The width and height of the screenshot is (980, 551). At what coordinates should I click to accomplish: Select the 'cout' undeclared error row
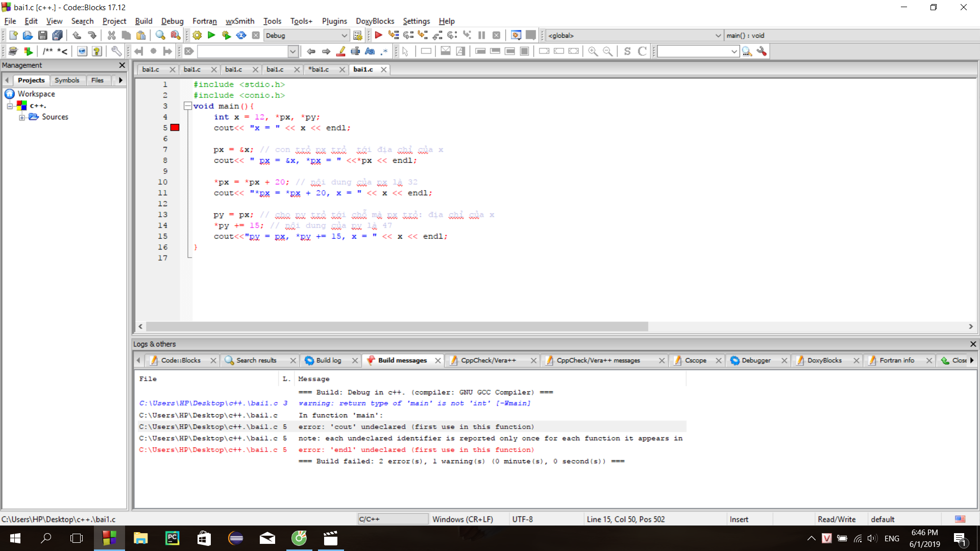click(411, 427)
